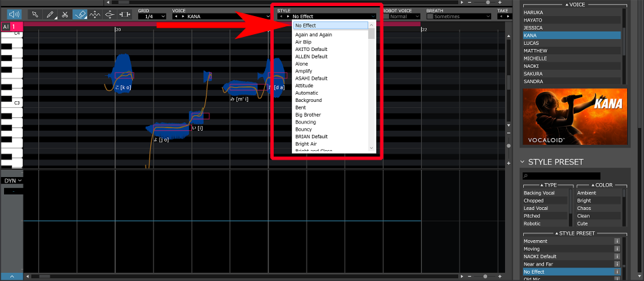This screenshot has width=644, height=281.
Task: Enable Breath checkbox
Action: 430,17
